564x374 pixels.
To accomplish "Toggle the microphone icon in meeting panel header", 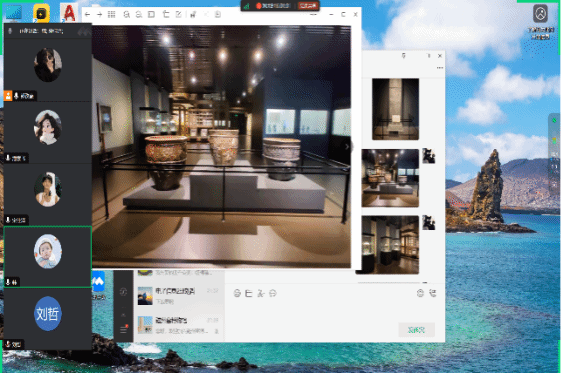I will (10, 31).
